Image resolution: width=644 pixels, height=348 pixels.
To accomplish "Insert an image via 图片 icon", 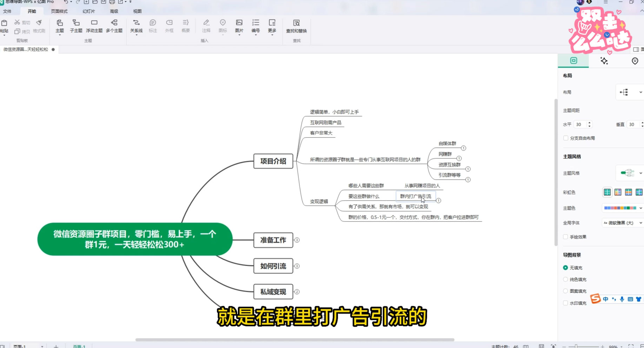I will click(239, 25).
